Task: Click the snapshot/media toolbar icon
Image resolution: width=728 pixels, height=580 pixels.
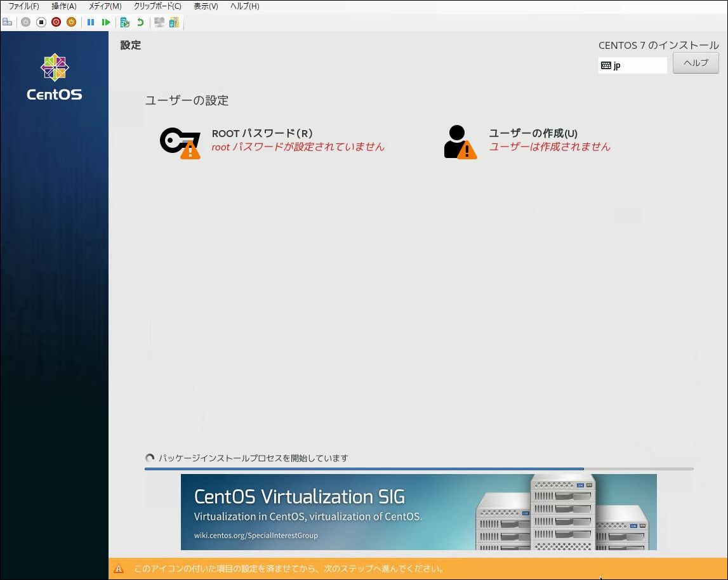Action: coord(124,22)
